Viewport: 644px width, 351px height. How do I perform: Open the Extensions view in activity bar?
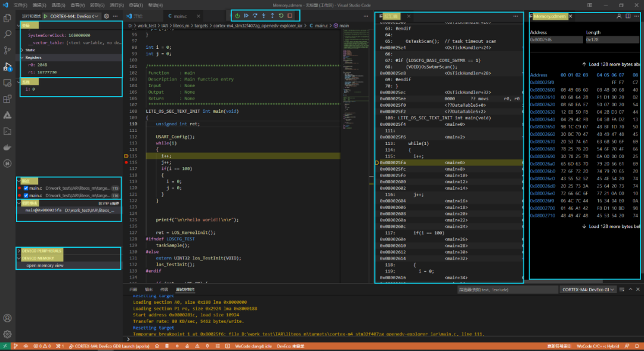click(x=7, y=99)
